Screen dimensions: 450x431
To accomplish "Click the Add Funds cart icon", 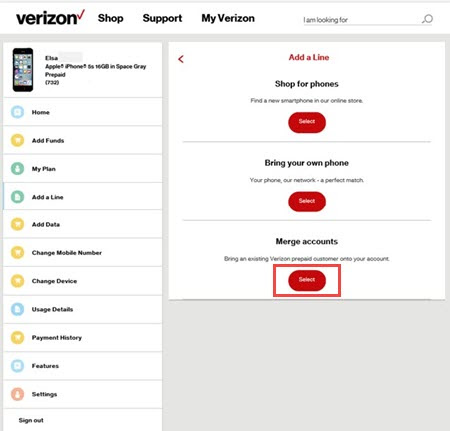I will click(x=17, y=140).
